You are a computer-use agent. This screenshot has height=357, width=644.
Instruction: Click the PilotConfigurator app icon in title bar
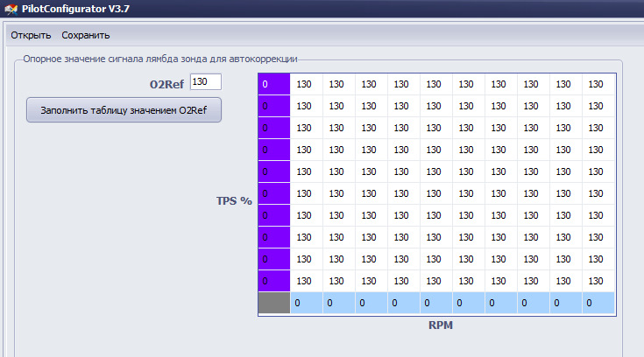click(x=11, y=9)
